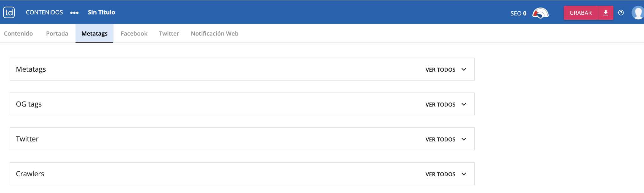Click Ver Todos in Metatags panel

coord(440,70)
